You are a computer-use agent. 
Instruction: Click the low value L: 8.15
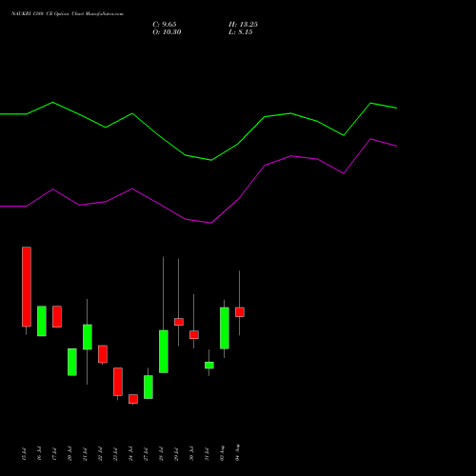[x=241, y=32]
